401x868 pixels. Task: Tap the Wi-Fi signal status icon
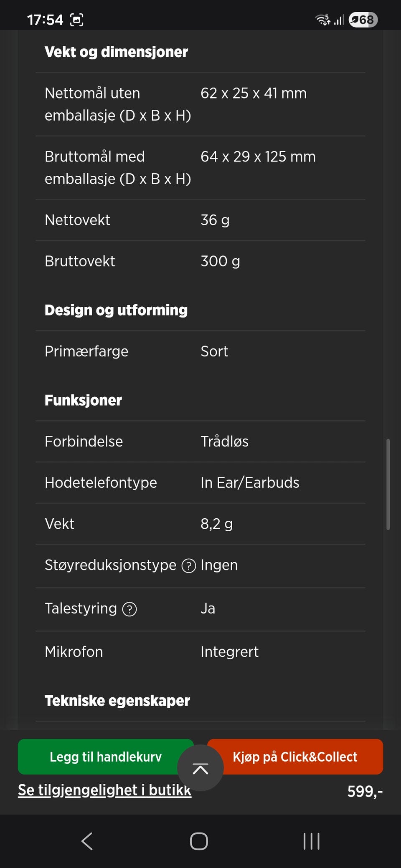[322, 20]
